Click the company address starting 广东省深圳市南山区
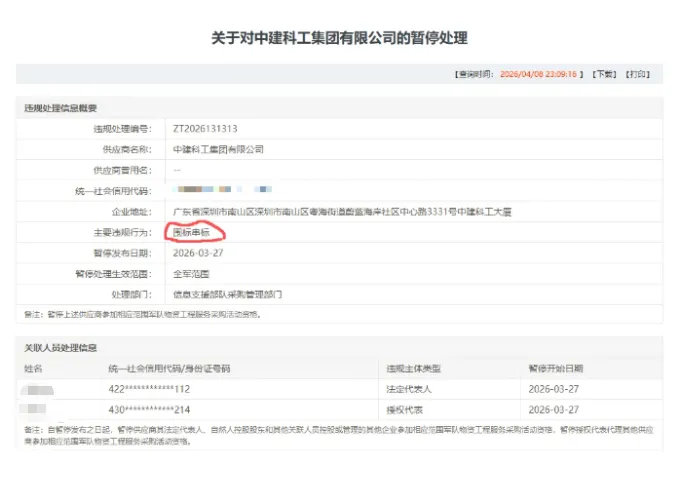Image resolution: width=686 pixels, height=485 pixels. coord(342,212)
